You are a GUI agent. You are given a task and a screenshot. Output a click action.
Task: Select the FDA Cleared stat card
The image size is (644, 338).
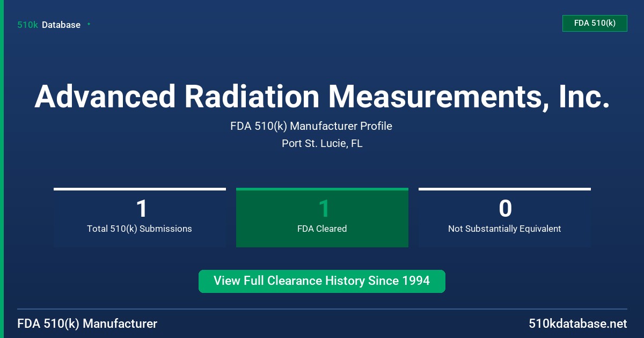322,217
